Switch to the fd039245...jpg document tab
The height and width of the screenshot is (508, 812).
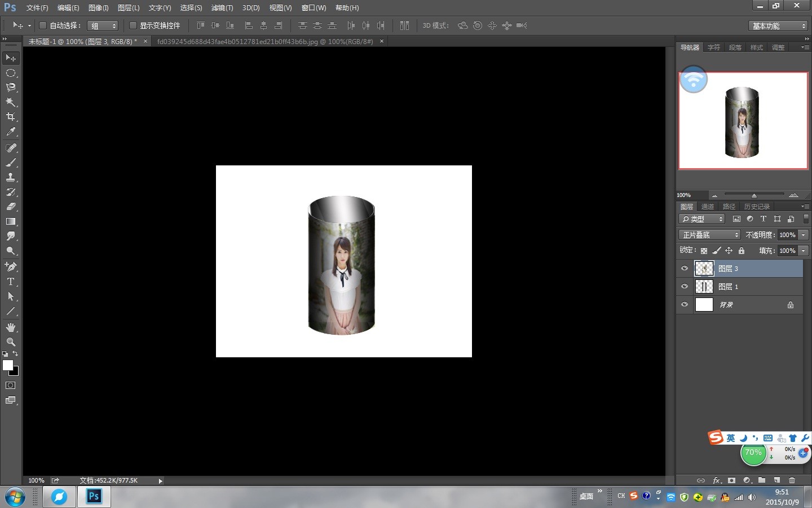pos(265,42)
